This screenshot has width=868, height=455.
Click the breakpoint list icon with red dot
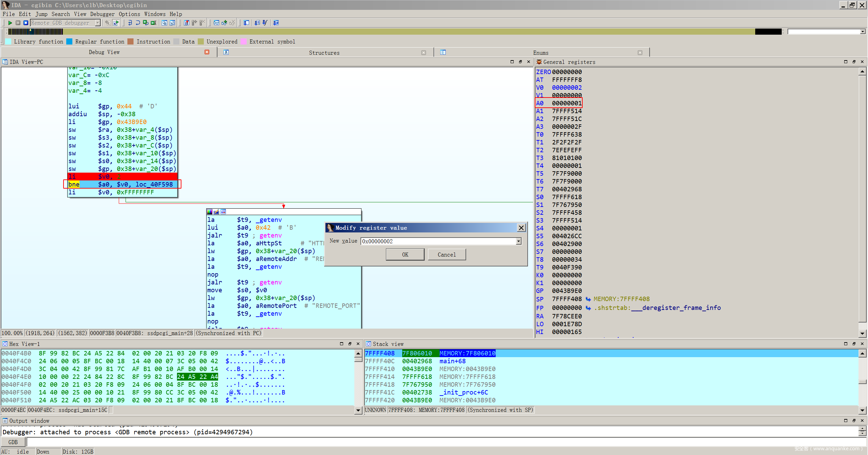186,23
